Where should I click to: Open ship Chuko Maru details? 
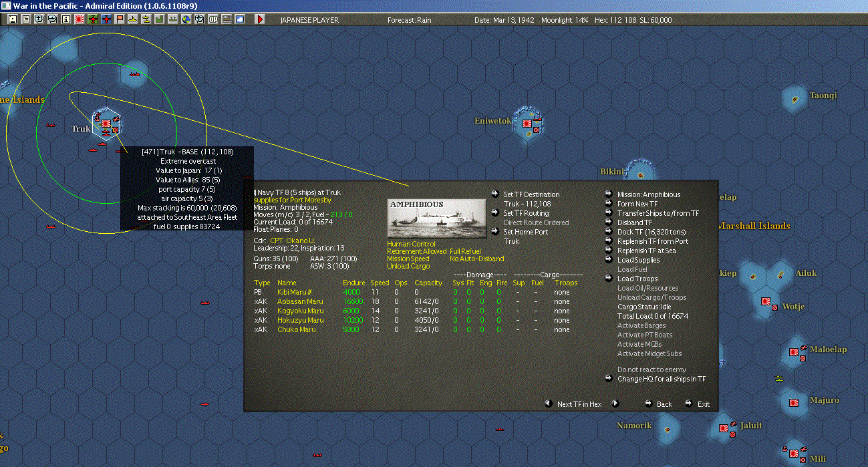296,329
